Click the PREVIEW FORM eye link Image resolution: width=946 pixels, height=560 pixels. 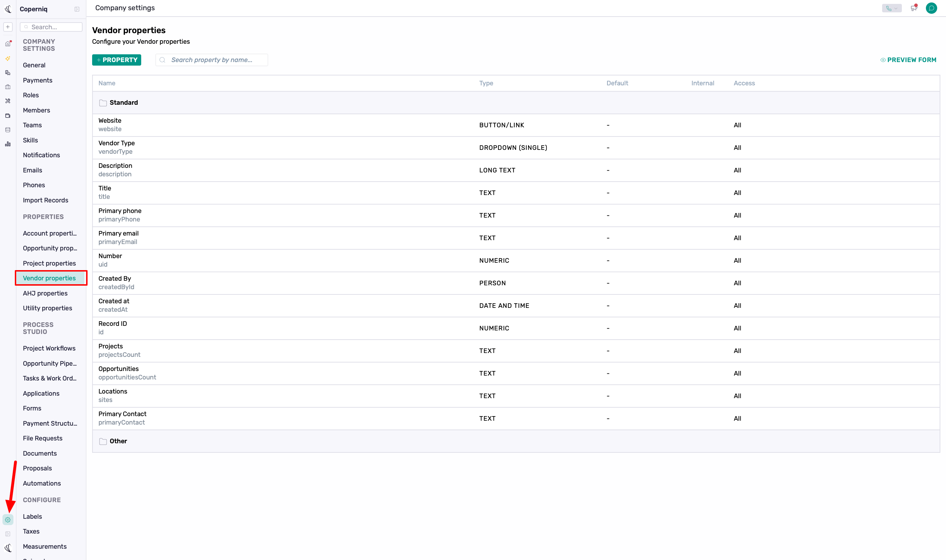point(908,60)
